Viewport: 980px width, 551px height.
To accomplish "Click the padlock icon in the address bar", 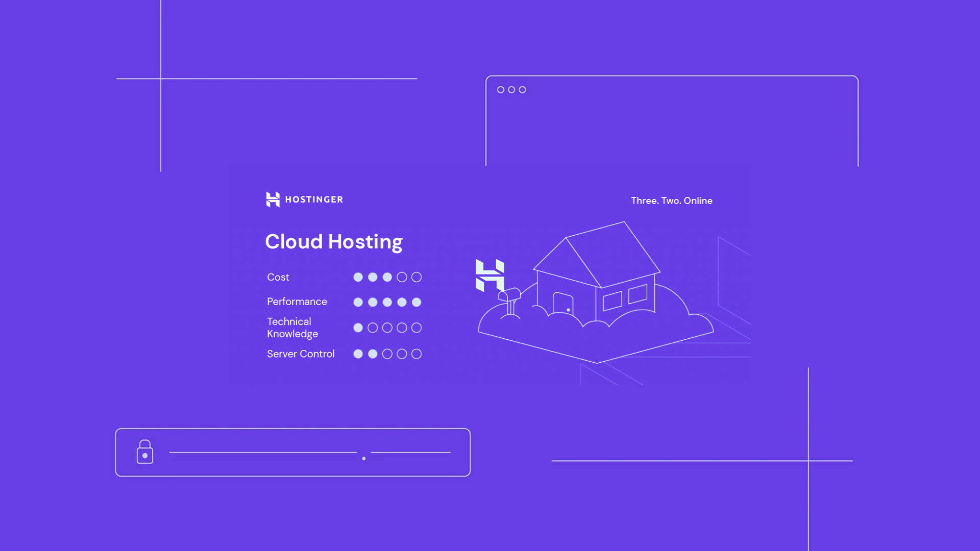I will [144, 452].
